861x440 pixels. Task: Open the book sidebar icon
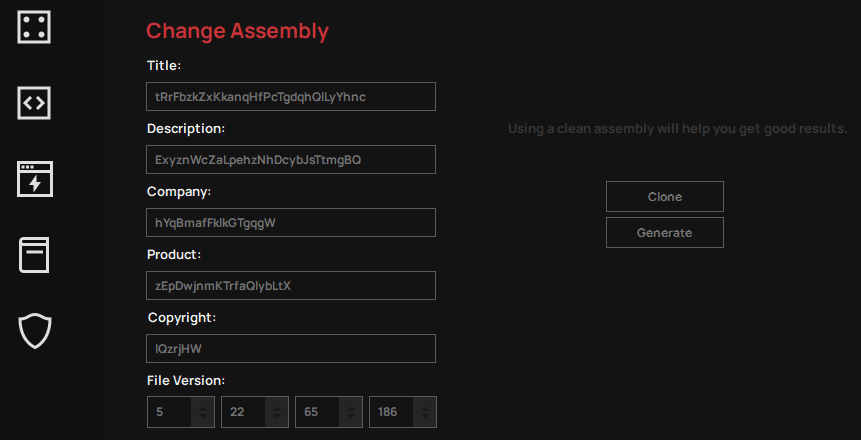click(x=34, y=255)
